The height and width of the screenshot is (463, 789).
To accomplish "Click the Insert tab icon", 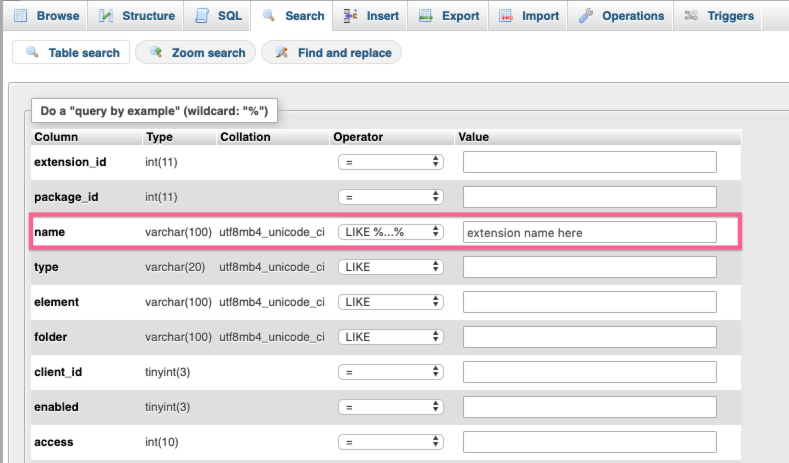I will point(350,16).
